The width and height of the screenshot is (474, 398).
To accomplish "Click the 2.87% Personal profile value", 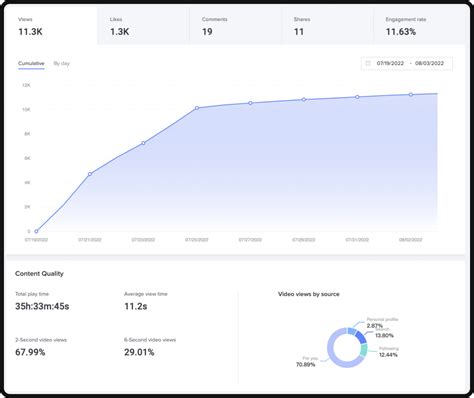I will [x=375, y=326].
